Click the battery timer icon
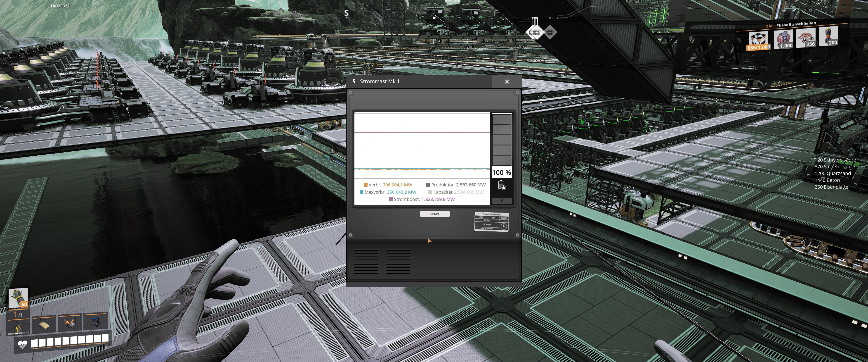Viewport: 868px width, 362px height. coord(501,185)
